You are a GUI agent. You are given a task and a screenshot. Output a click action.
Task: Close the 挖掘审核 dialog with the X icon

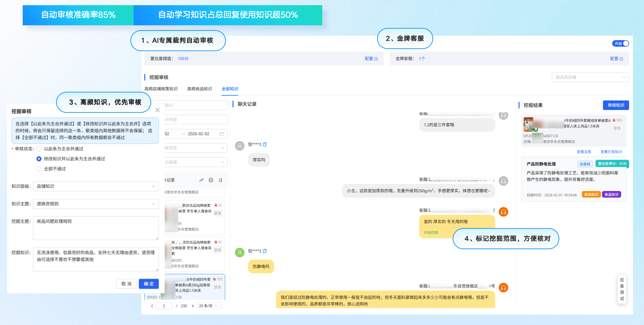[x=158, y=110]
